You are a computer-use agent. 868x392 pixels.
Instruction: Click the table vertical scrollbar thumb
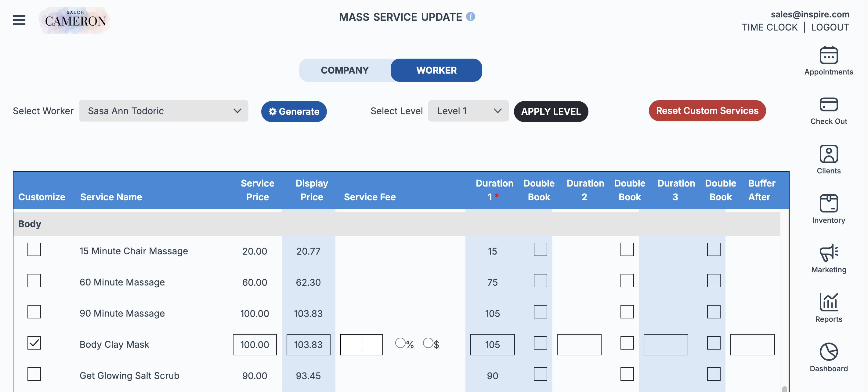pyautogui.click(x=784, y=389)
